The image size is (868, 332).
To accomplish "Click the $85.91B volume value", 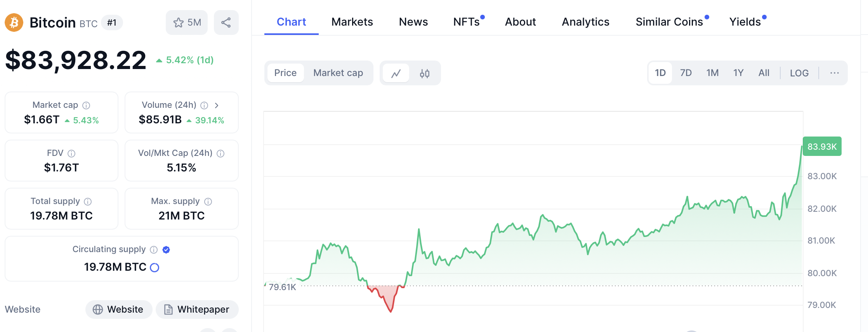I will [x=160, y=120].
